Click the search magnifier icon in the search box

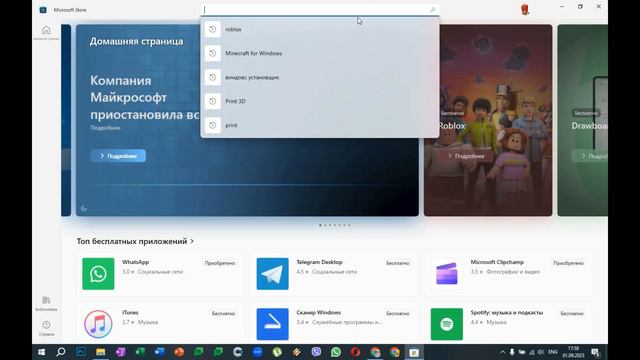point(433,9)
